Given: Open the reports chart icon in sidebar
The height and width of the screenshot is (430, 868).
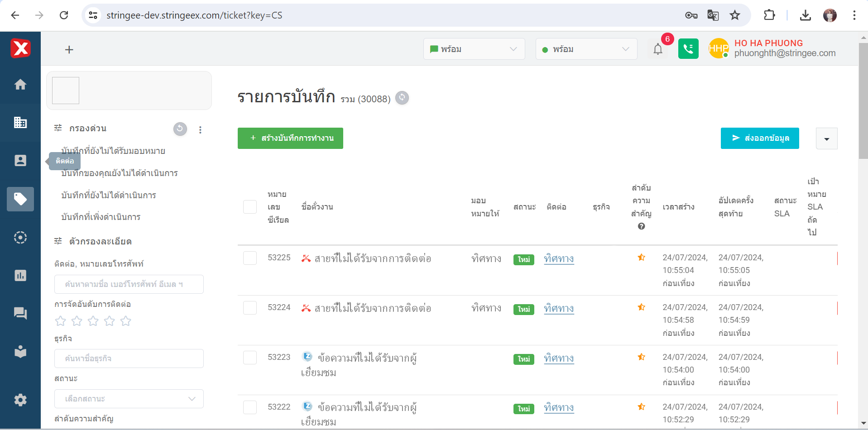Looking at the screenshot, I should coord(20,276).
